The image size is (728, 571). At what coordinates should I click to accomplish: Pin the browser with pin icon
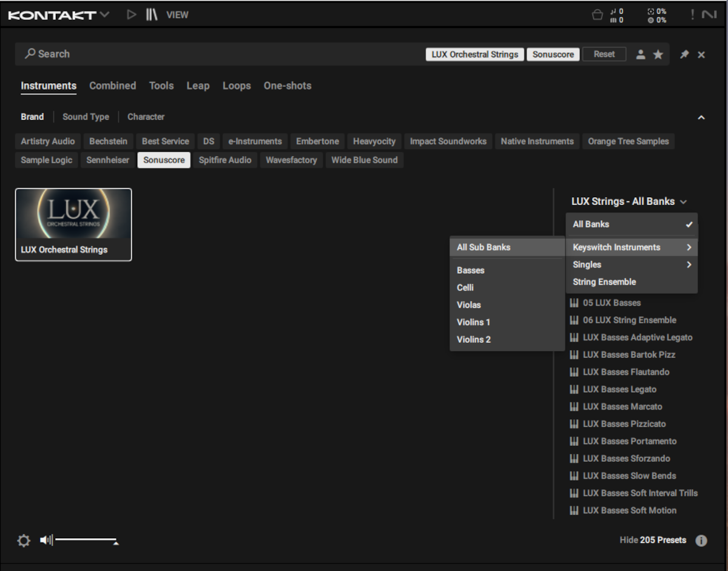pos(684,55)
